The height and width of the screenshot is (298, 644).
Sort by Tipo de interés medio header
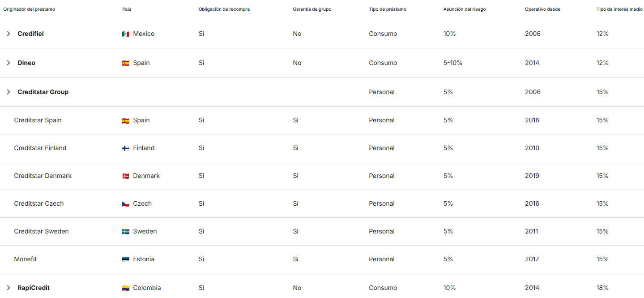point(619,9)
